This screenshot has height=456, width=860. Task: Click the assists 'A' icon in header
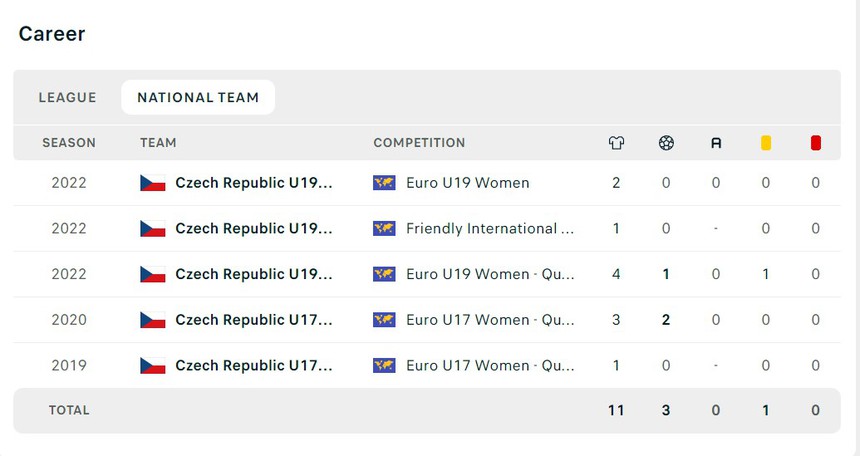tap(716, 143)
